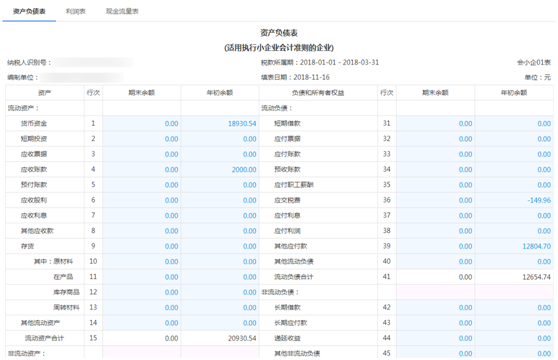
Task: Click the 单位：元 label
Action: point(538,77)
